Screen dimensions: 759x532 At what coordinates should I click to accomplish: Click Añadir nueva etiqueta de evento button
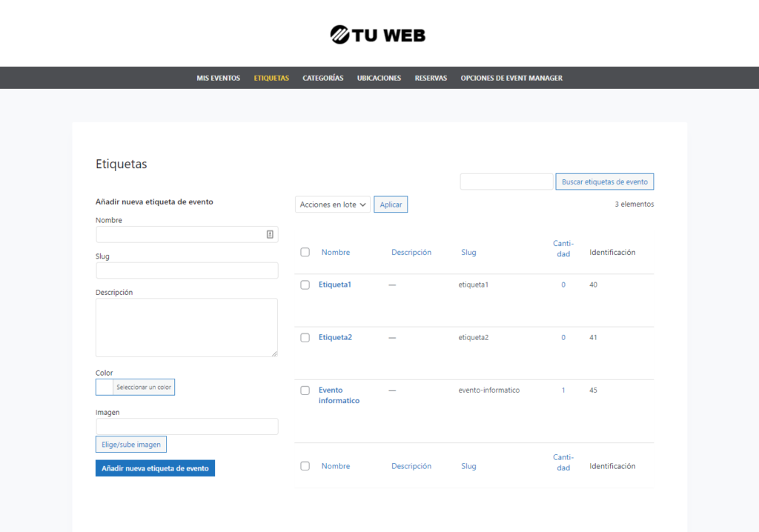[x=155, y=468]
